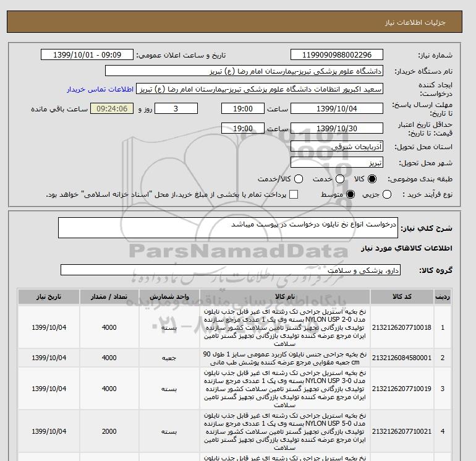
Task: Click the remaining days field showing 3
Action: (x=176, y=108)
